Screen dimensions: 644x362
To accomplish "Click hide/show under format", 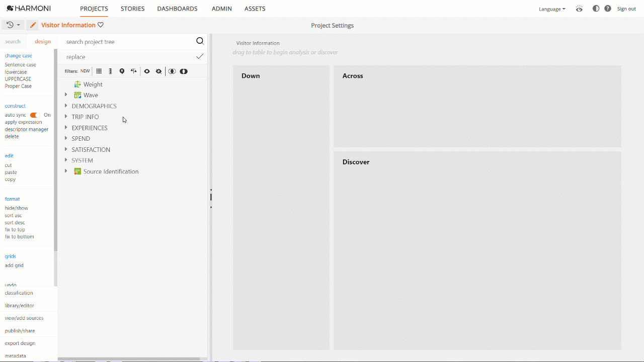I will coord(17,208).
